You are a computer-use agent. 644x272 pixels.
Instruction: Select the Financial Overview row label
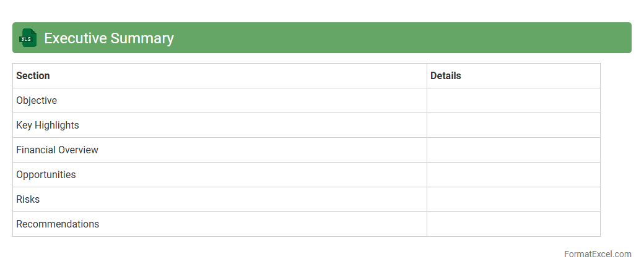(x=57, y=150)
